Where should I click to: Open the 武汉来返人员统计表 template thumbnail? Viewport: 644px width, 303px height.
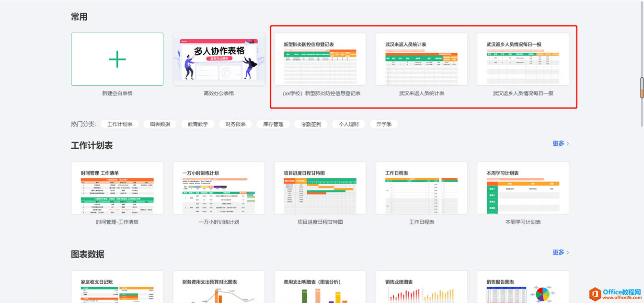[422, 59]
